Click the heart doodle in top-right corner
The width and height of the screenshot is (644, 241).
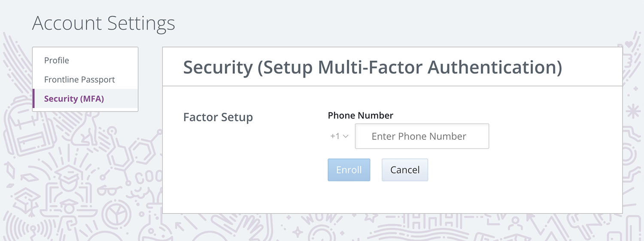click(629, 44)
